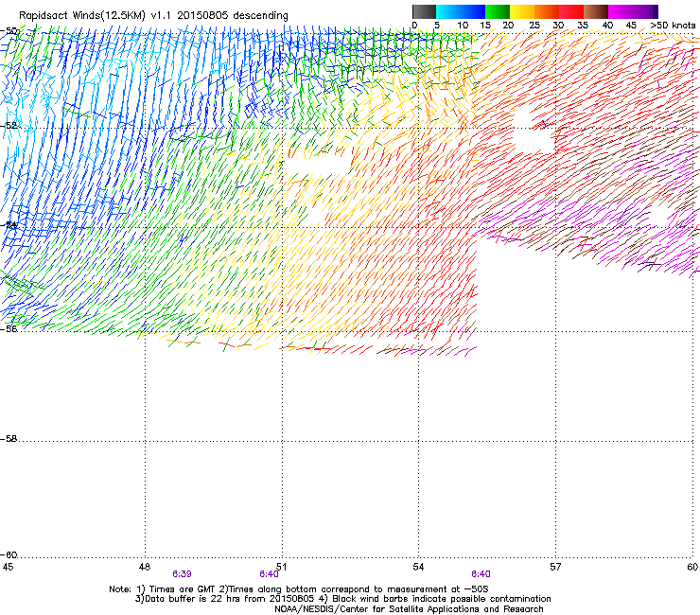Click the latitude axis label '-60'
This screenshot has width=700, height=615.
9,555
